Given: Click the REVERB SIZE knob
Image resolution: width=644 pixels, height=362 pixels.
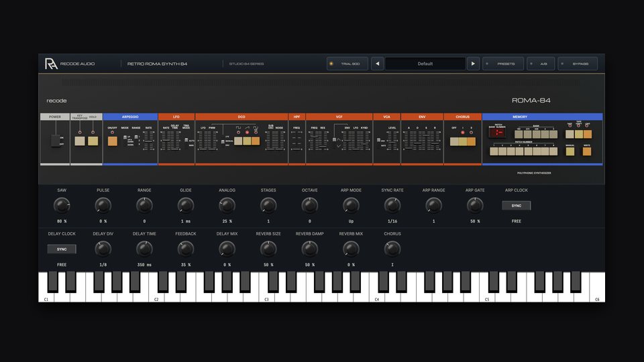Looking at the screenshot, I should click(268, 249).
